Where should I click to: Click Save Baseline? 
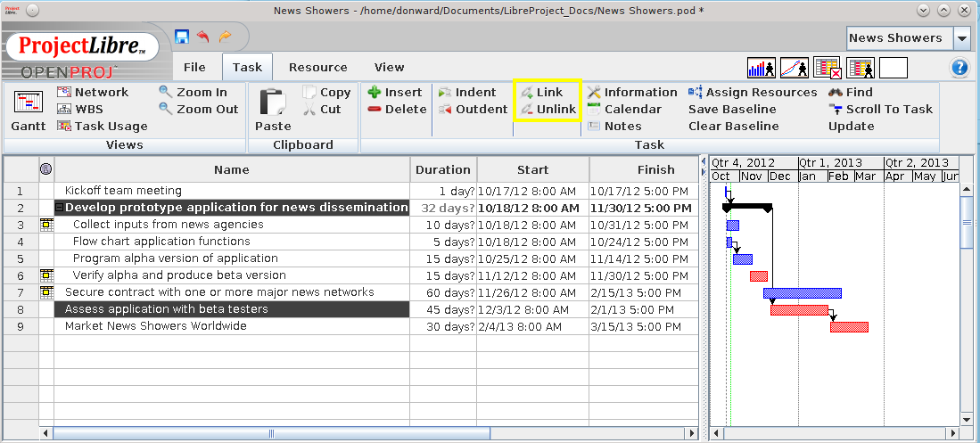pyautogui.click(x=732, y=110)
